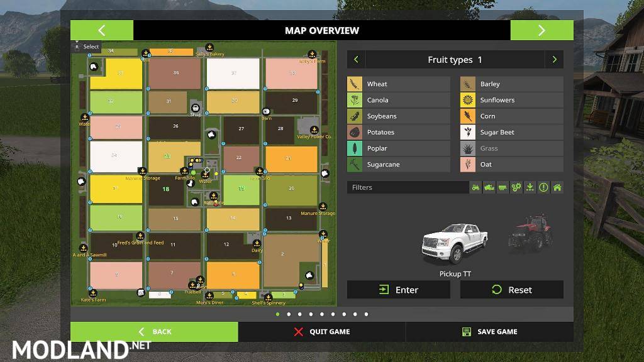
Task: Click the Sally's Bakery sell point icon
Action: [x=209, y=48]
